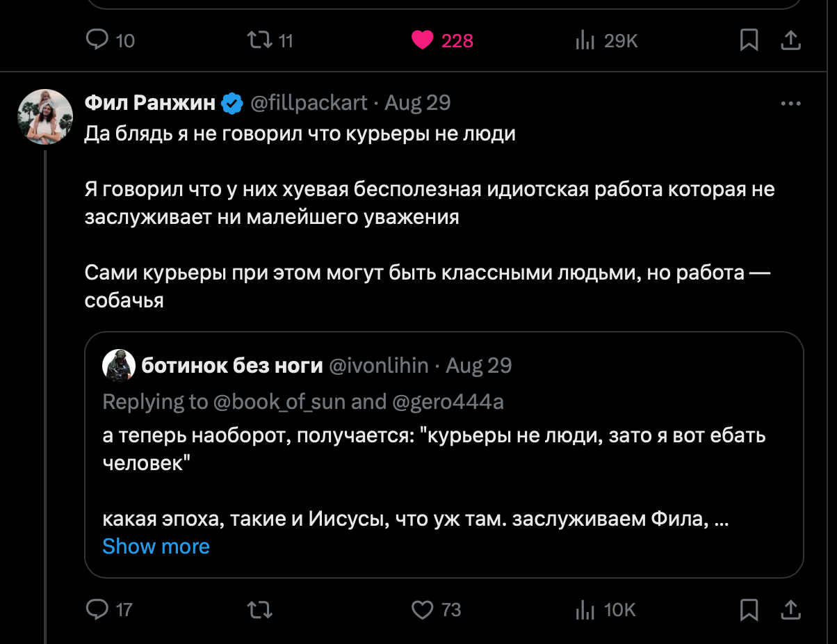Open the Aug 29 timestamp of Фил Ранжин's tweet
The image size is (837, 644).
418,103
